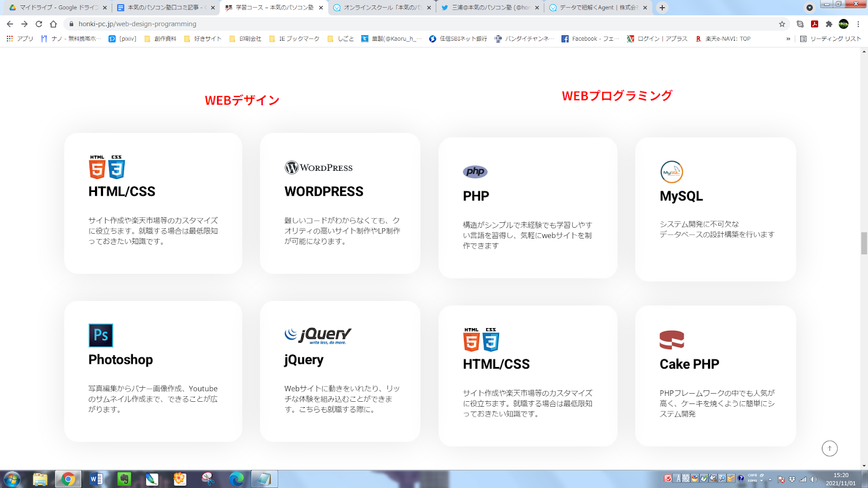Click the Cake PHP card heading
868x488 pixels.
tap(690, 364)
